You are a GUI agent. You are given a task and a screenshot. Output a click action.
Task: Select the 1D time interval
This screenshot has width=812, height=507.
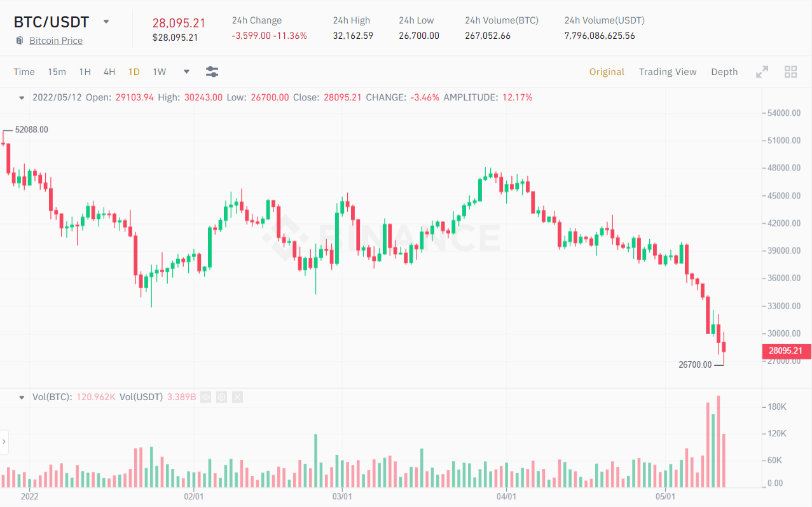[134, 72]
